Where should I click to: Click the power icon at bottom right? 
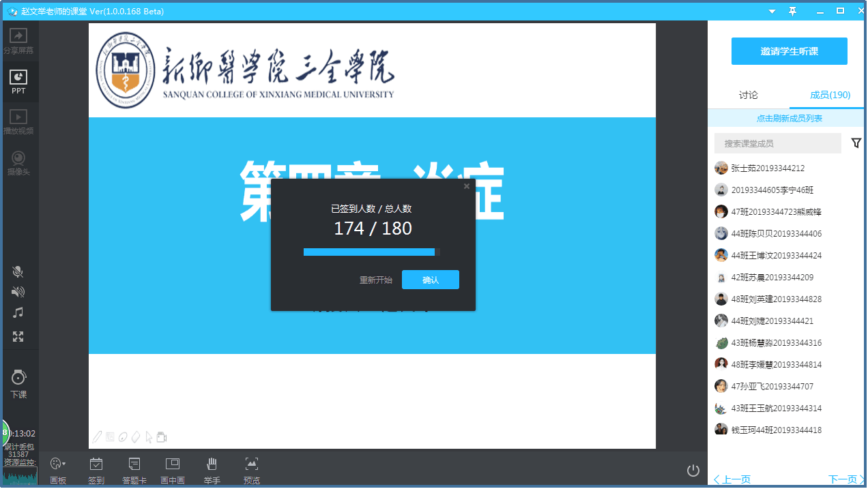pos(693,470)
